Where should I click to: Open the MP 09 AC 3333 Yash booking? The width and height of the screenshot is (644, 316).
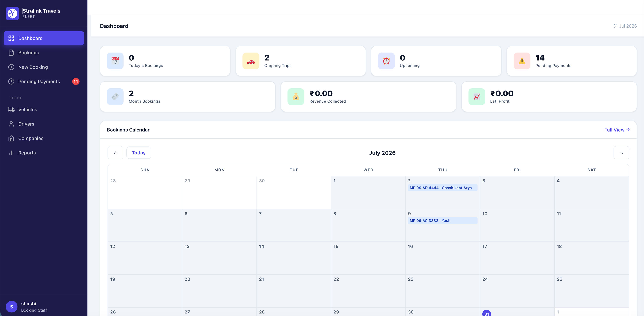[x=442, y=220]
